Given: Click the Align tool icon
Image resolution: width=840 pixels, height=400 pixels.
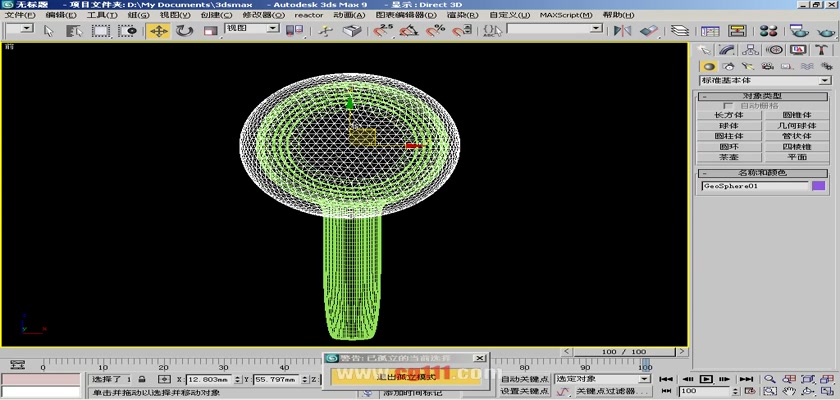Looking at the screenshot, I should (649, 31).
